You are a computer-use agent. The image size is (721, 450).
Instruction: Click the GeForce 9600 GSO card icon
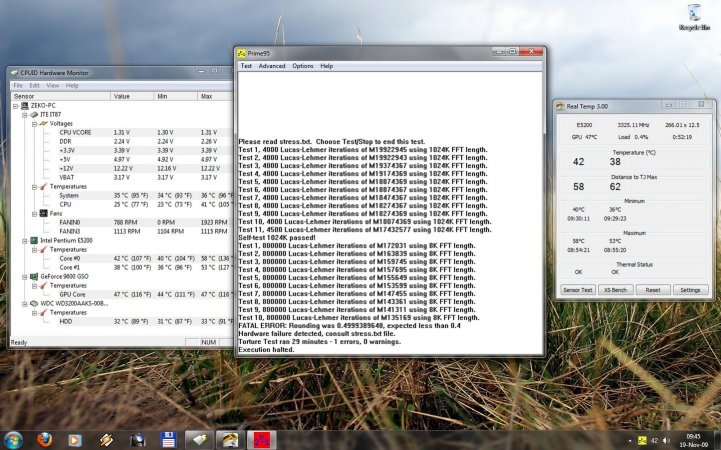(x=34, y=277)
